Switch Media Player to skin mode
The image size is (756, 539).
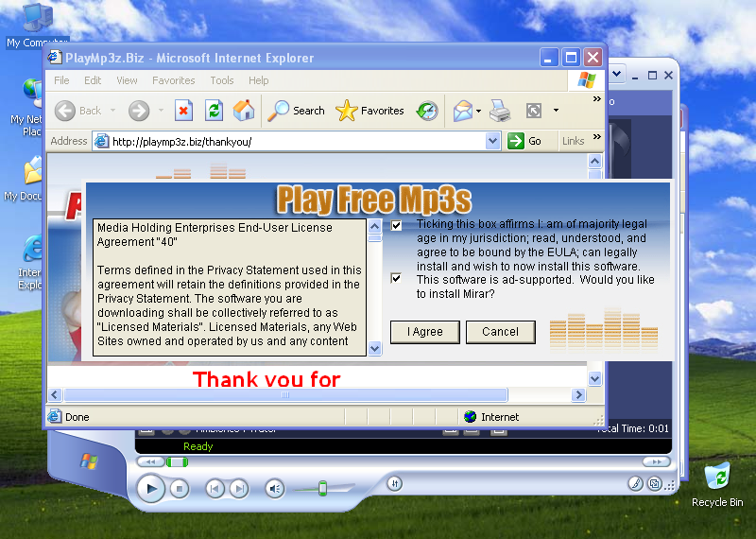tap(655, 483)
